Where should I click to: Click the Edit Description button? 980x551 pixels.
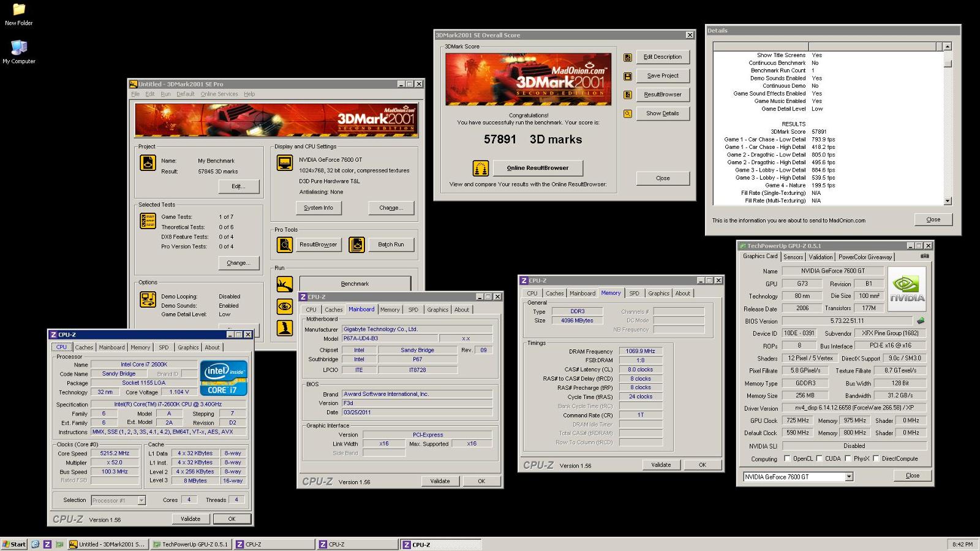coord(663,57)
